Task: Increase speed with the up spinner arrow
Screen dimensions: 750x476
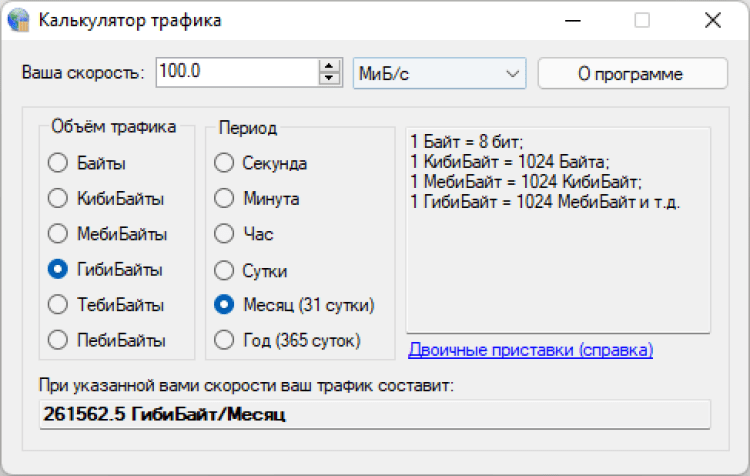Action: coord(330,66)
